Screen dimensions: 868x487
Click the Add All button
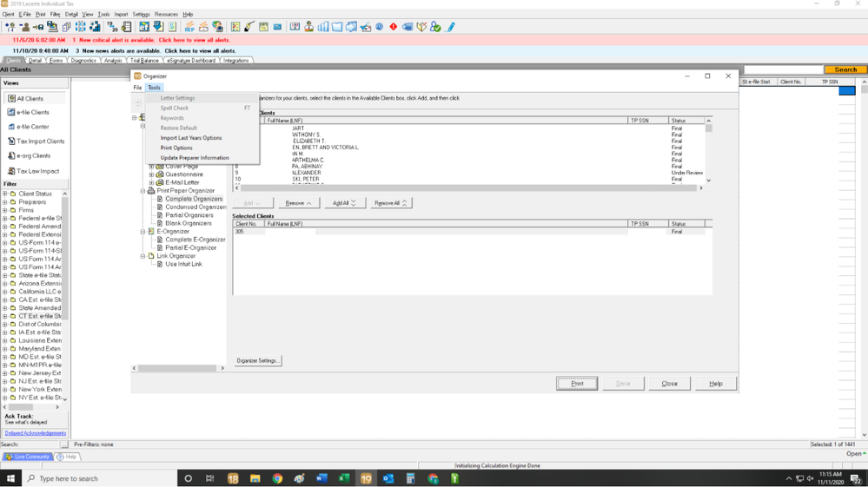click(344, 203)
